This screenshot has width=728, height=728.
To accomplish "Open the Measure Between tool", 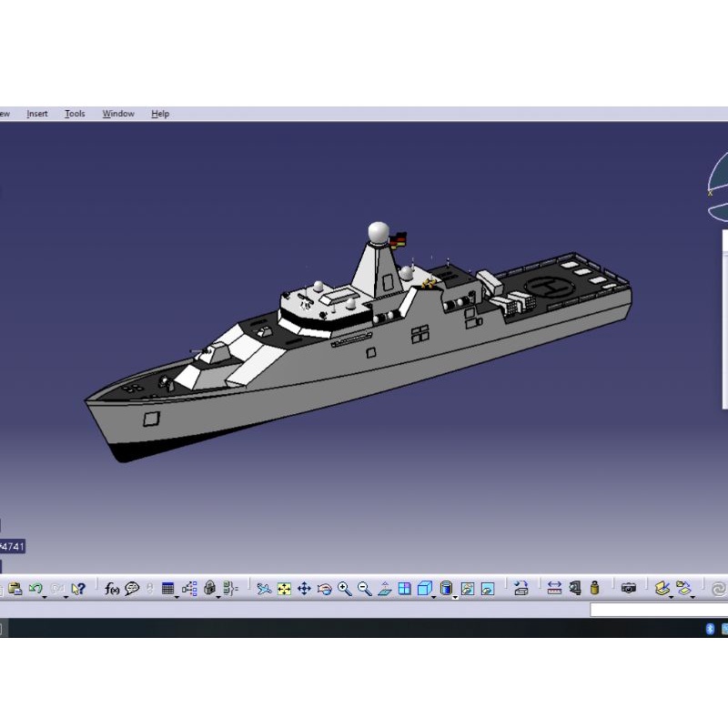I will (x=554, y=588).
